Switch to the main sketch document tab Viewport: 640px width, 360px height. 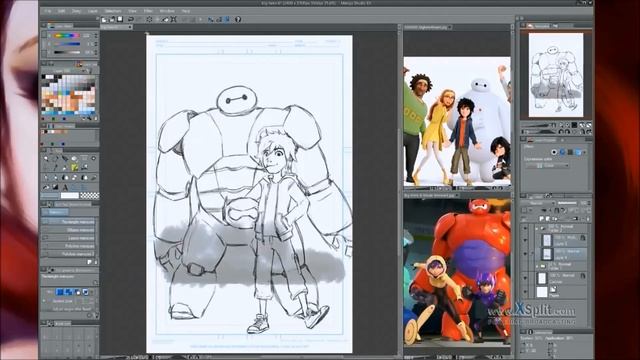(x=117, y=27)
